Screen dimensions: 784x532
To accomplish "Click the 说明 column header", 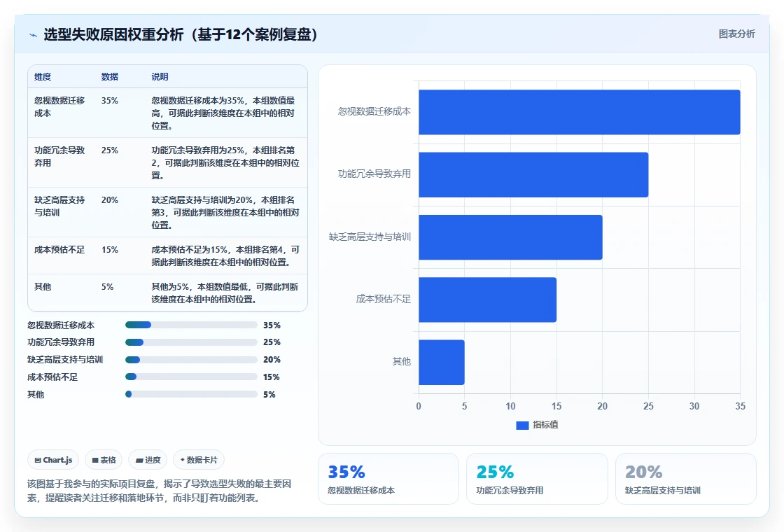I will coord(160,77).
